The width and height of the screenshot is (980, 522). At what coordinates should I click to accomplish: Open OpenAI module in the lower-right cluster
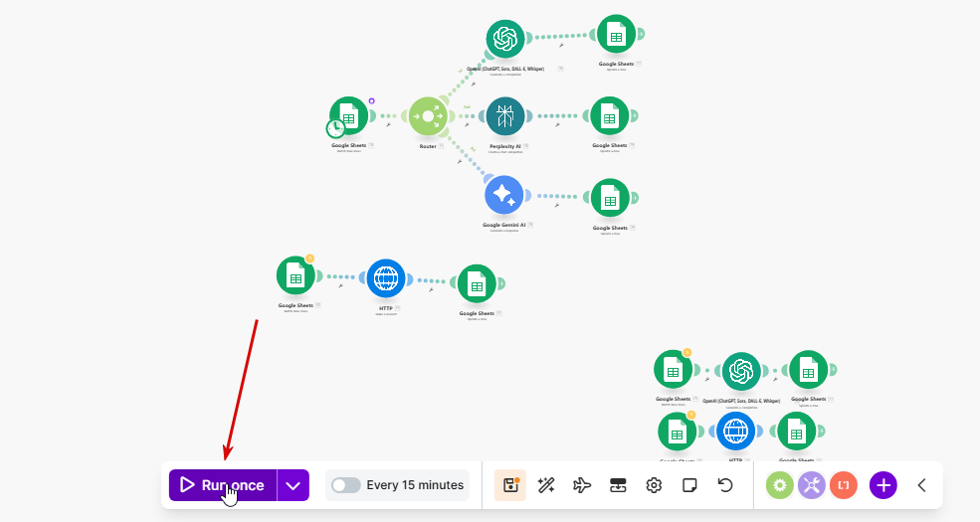(741, 372)
